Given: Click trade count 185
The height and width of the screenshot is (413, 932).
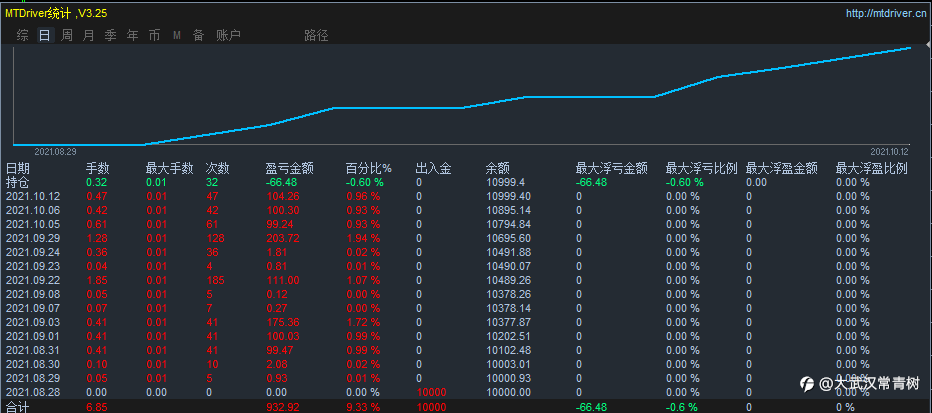Looking at the screenshot, I should (x=215, y=280).
